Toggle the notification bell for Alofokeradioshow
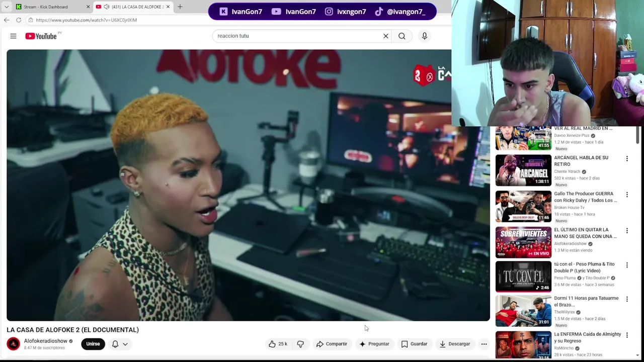This screenshot has height=362, width=644. [115, 344]
